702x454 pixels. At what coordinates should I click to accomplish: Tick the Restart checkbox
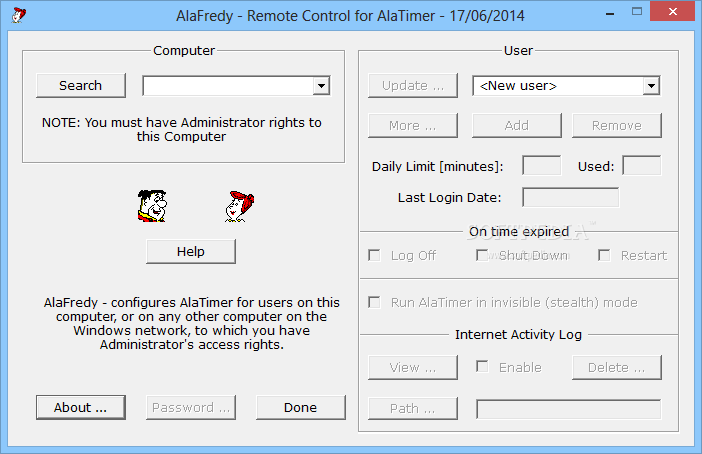tap(604, 255)
